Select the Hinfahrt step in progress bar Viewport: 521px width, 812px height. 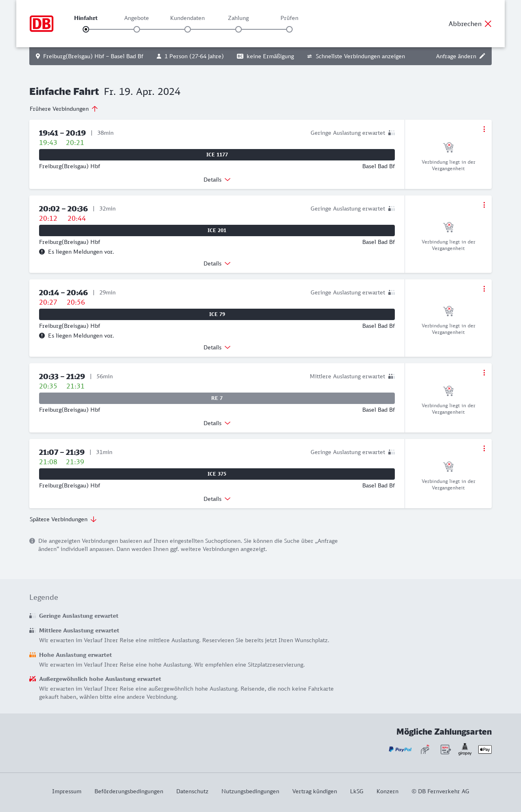pos(86,29)
